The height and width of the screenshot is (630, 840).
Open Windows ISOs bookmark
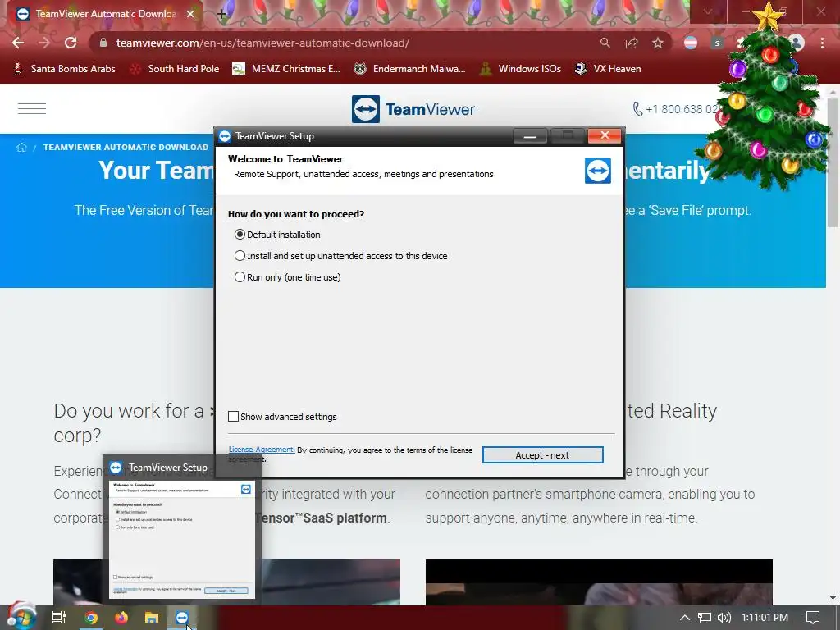521,69
